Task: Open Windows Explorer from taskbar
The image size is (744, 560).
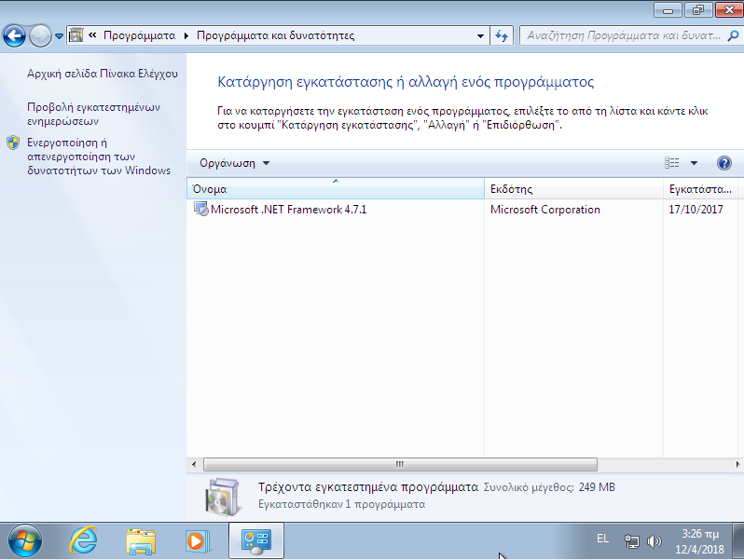Action: point(141,541)
